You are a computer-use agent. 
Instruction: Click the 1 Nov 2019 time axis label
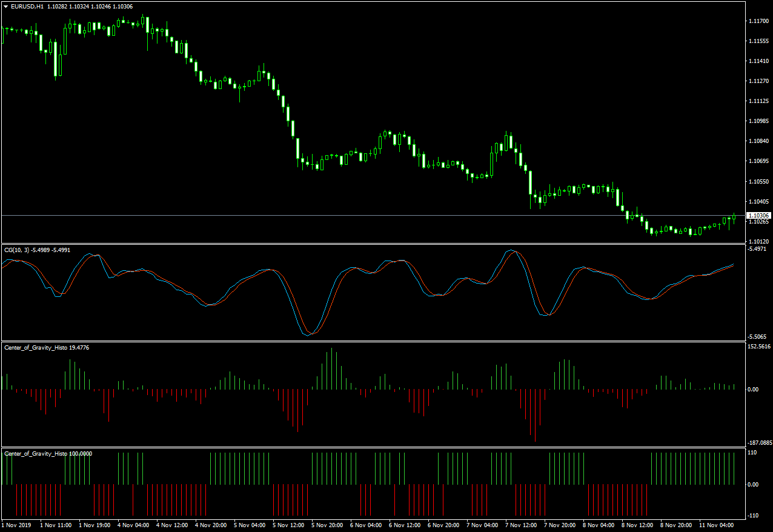tap(17, 525)
